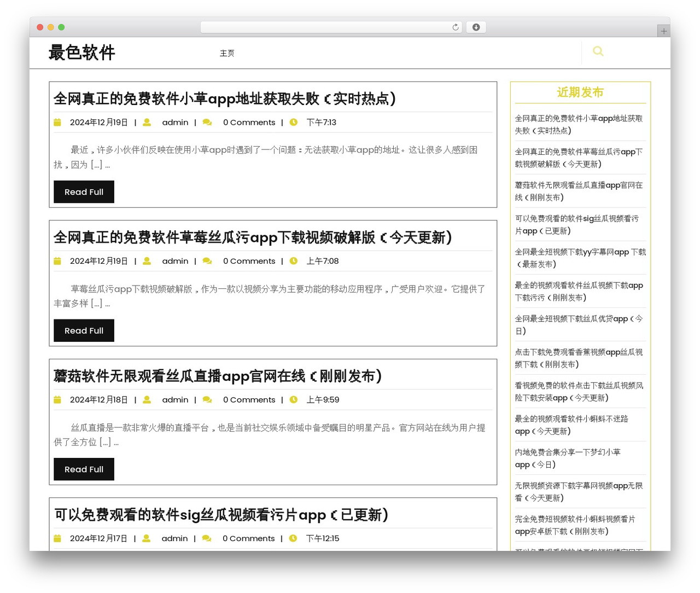Image resolution: width=700 pixels, height=593 pixels.
Task: Click calendar icon in 草莓丝瓜污app post
Action: (x=57, y=261)
